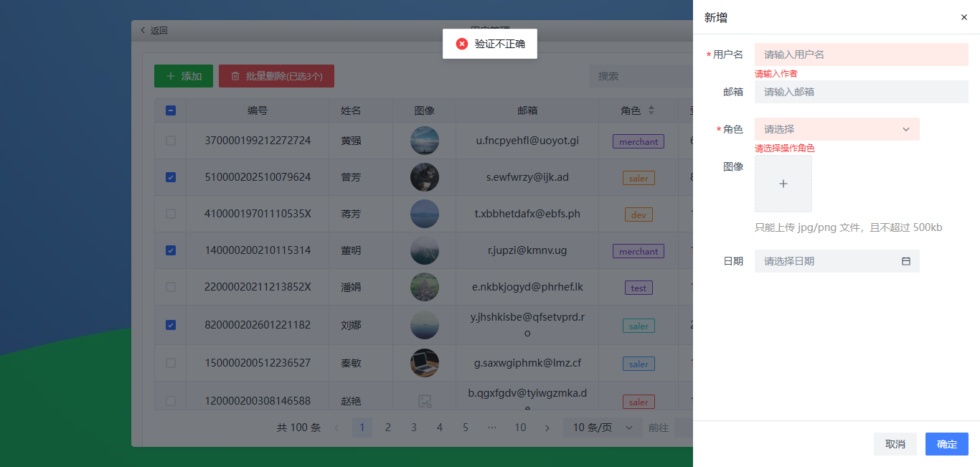The width and height of the screenshot is (980, 467).
Task: Click the red error icon in the 验证不正确 toast
Action: [x=462, y=44]
